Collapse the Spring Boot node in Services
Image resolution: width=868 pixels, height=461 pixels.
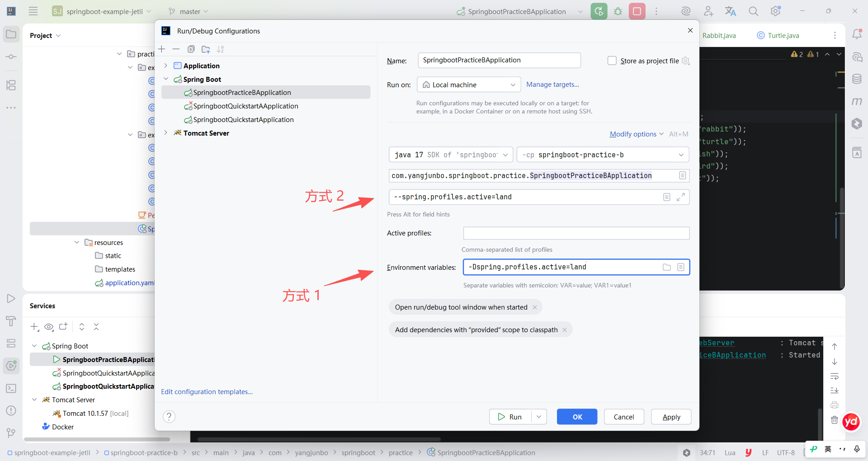coord(34,346)
